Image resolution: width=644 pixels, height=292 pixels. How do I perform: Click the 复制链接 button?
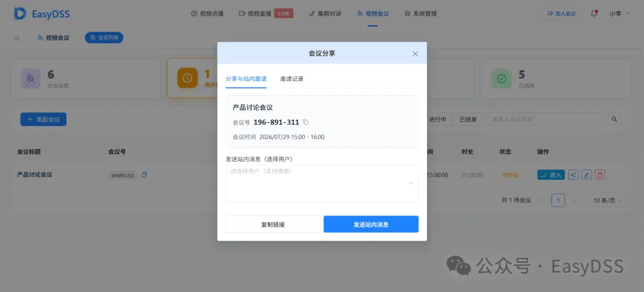(273, 225)
